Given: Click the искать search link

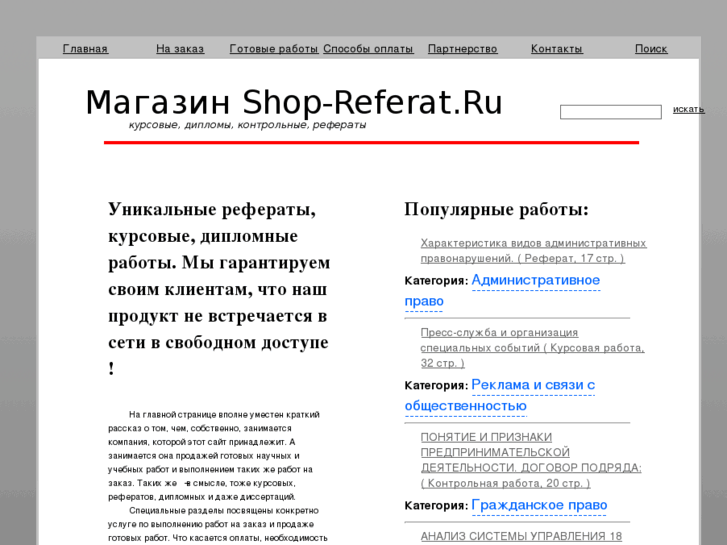Looking at the screenshot, I should 689,109.
